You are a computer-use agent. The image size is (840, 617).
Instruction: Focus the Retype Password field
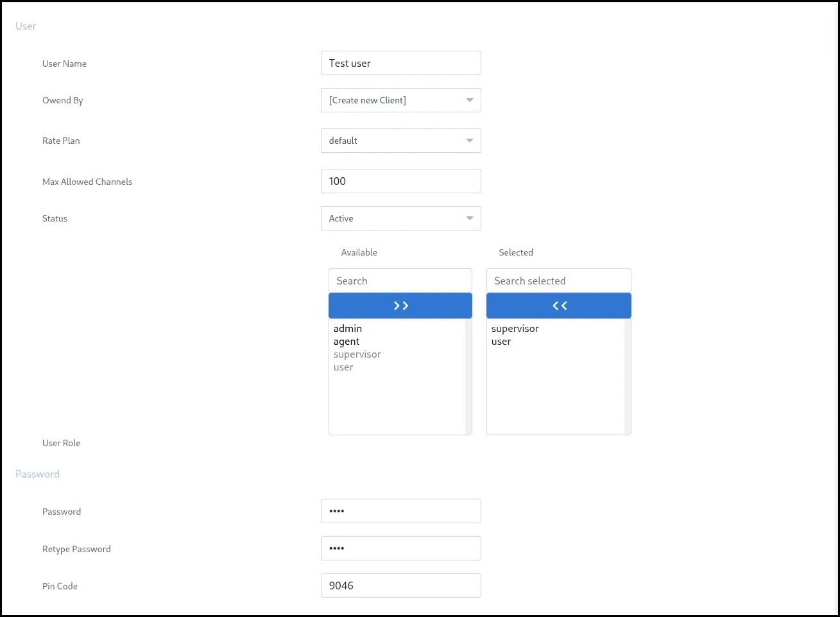point(400,548)
